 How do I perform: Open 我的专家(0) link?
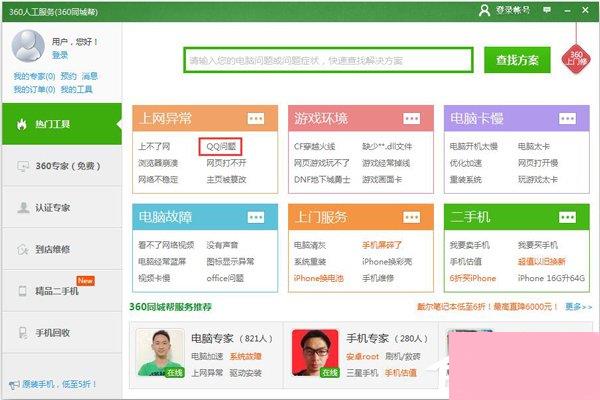(34, 76)
